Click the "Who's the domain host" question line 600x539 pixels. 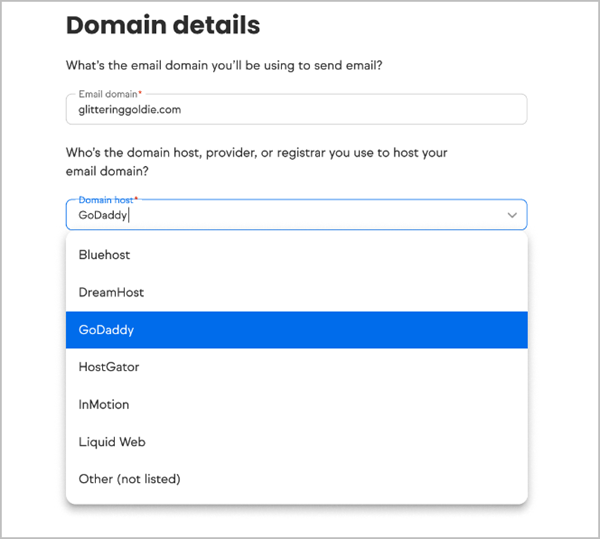click(257, 153)
